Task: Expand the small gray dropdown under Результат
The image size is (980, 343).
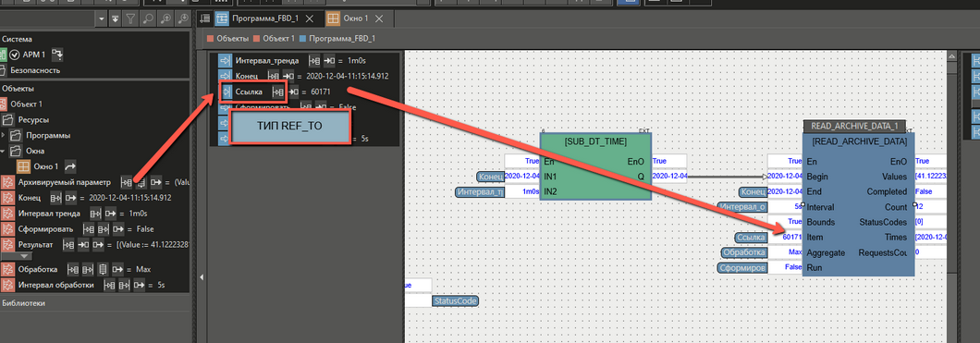Action: [x=24, y=256]
